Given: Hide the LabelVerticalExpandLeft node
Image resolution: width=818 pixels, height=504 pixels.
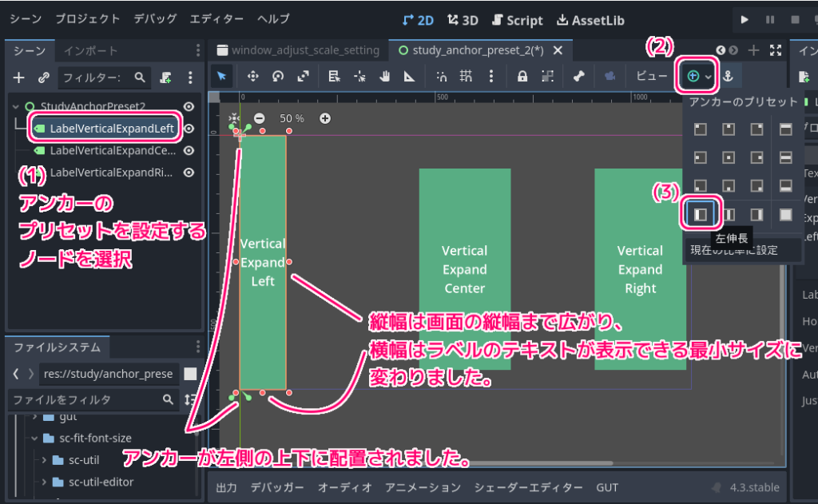Looking at the screenshot, I should tap(189, 128).
